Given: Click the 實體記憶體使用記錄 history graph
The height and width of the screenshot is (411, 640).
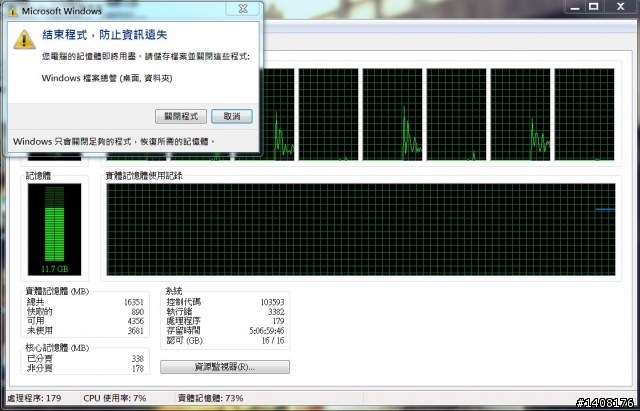Looking at the screenshot, I should click(x=361, y=229).
